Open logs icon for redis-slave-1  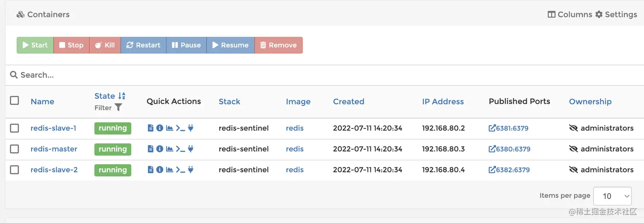[150, 128]
